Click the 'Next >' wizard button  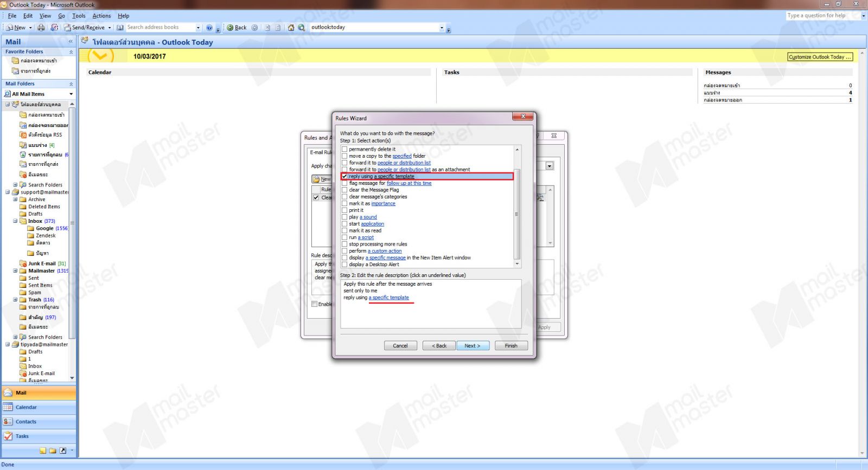pyautogui.click(x=473, y=346)
